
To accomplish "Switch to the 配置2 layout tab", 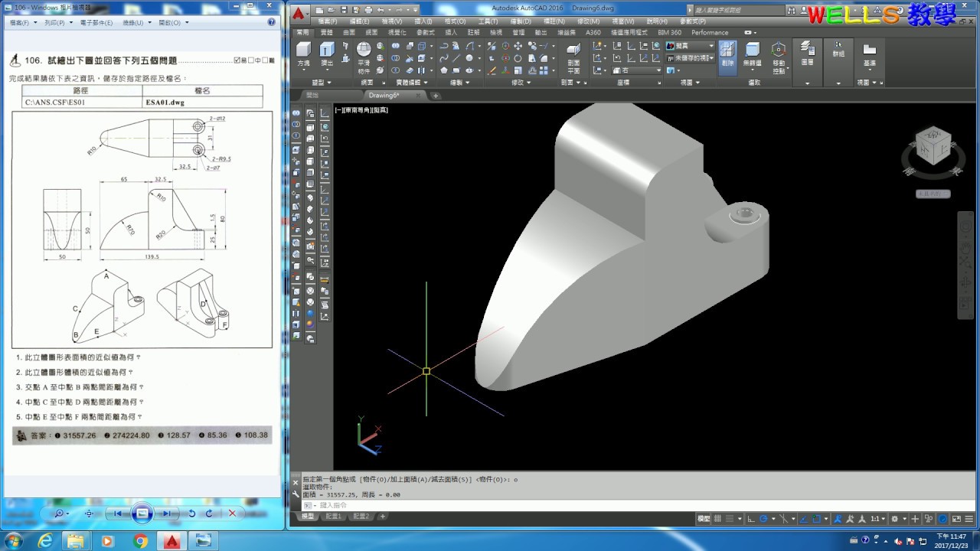I will [361, 517].
